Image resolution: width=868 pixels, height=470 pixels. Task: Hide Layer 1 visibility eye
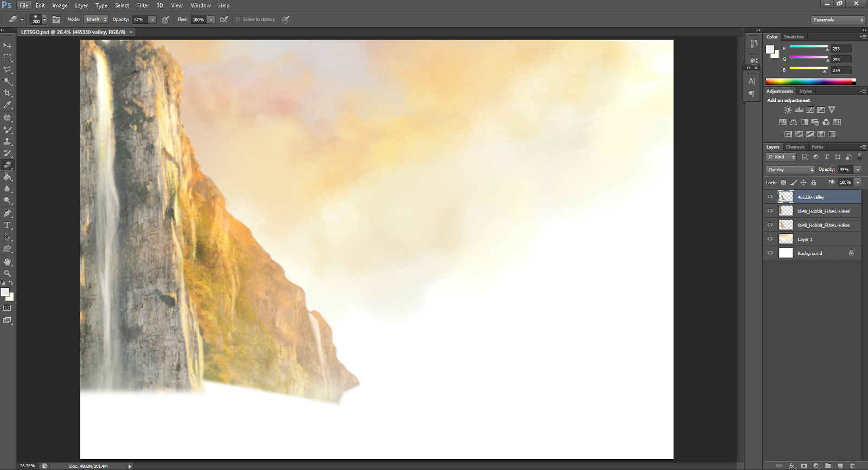click(770, 239)
